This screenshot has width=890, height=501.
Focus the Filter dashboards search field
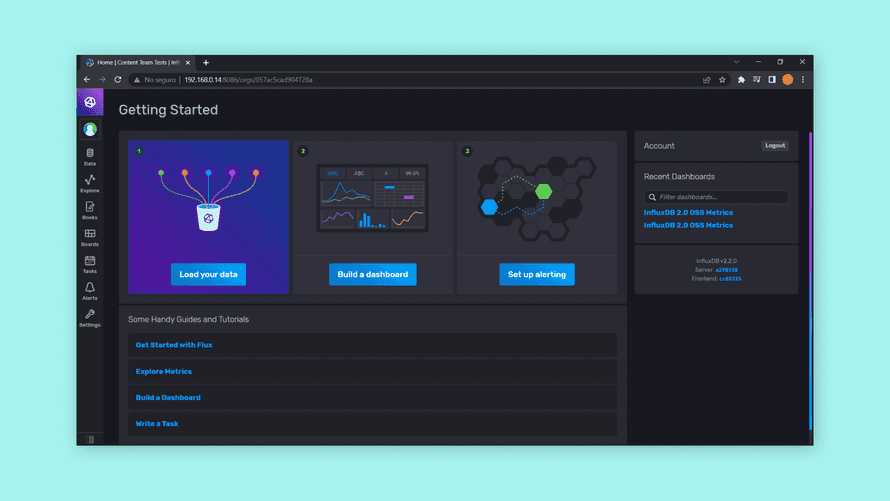(716, 197)
